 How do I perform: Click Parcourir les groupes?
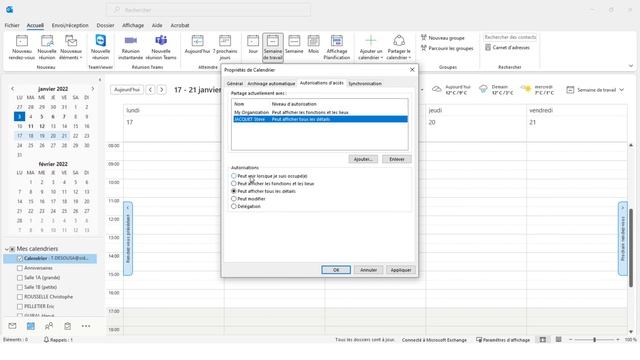point(447,48)
